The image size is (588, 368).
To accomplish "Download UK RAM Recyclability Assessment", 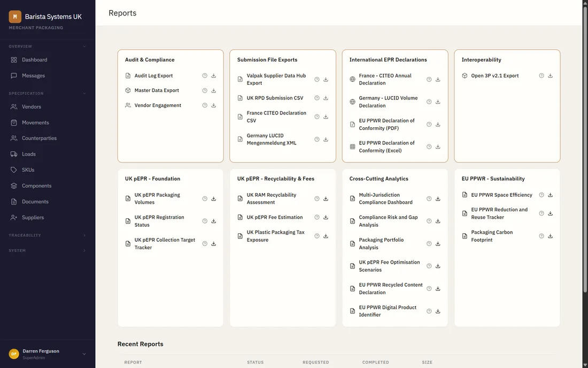I will click(x=326, y=198).
